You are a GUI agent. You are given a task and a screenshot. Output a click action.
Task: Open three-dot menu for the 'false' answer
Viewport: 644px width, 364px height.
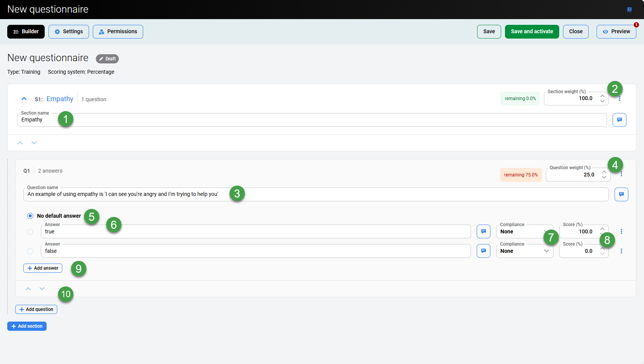[621, 251]
